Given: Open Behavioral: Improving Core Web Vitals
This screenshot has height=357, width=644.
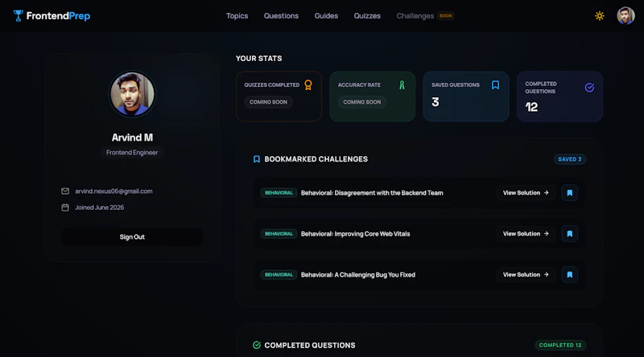Looking at the screenshot, I should (355, 234).
